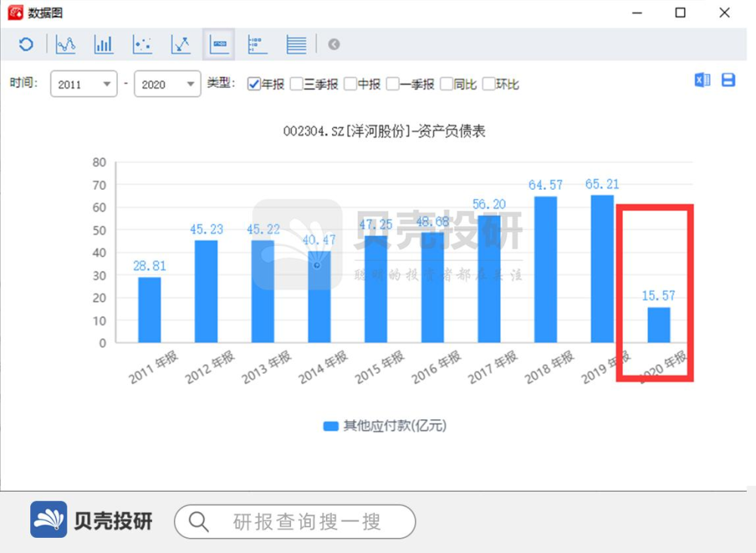Minimize the 数据图 window
The image size is (756, 553).
[637, 13]
